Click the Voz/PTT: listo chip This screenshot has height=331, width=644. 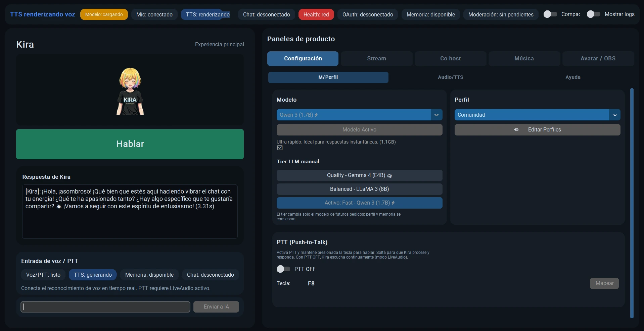pyautogui.click(x=43, y=275)
